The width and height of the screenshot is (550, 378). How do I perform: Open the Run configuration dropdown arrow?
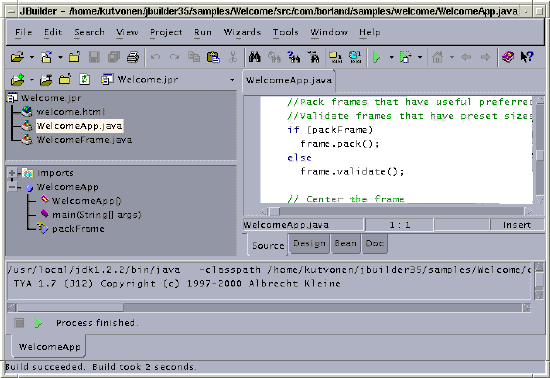[x=391, y=57]
